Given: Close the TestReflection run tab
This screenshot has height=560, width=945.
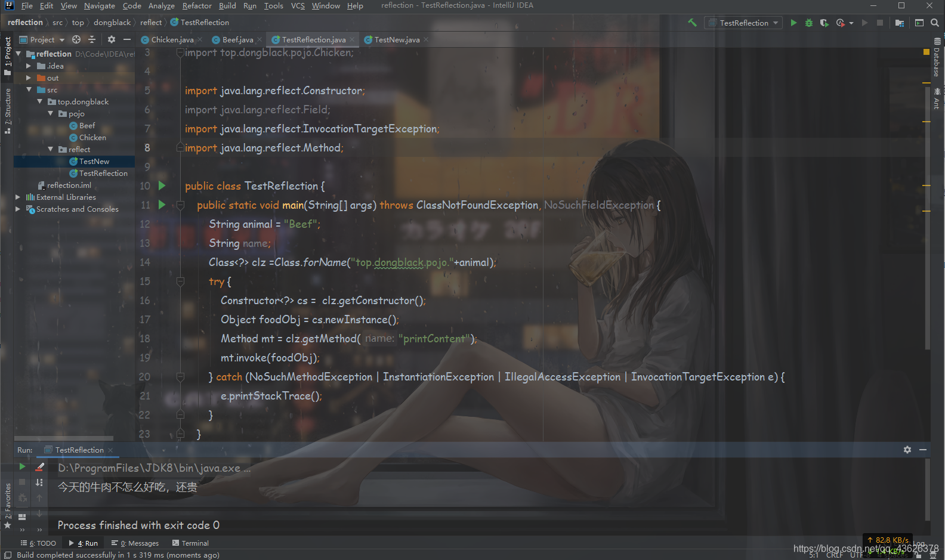Looking at the screenshot, I should point(110,450).
